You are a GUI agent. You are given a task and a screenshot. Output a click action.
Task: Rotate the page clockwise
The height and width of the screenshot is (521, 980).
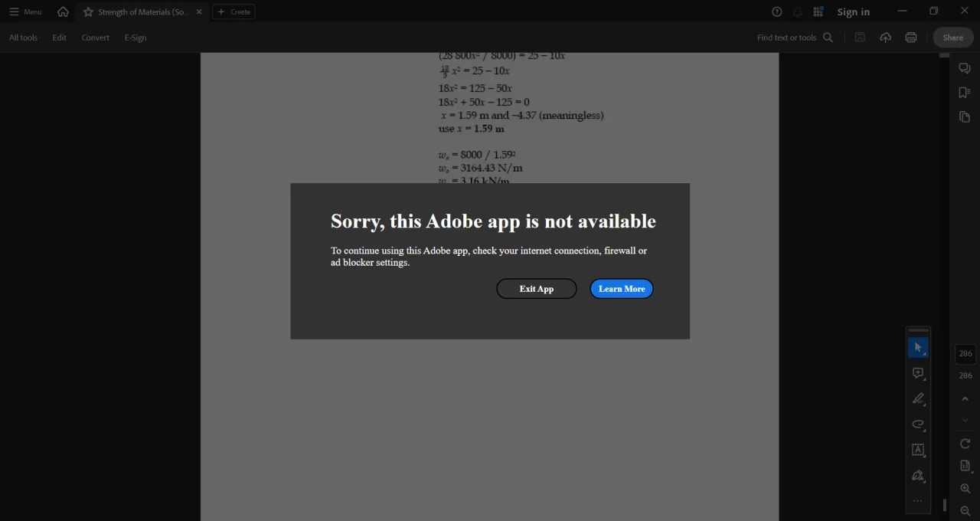click(965, 444)
